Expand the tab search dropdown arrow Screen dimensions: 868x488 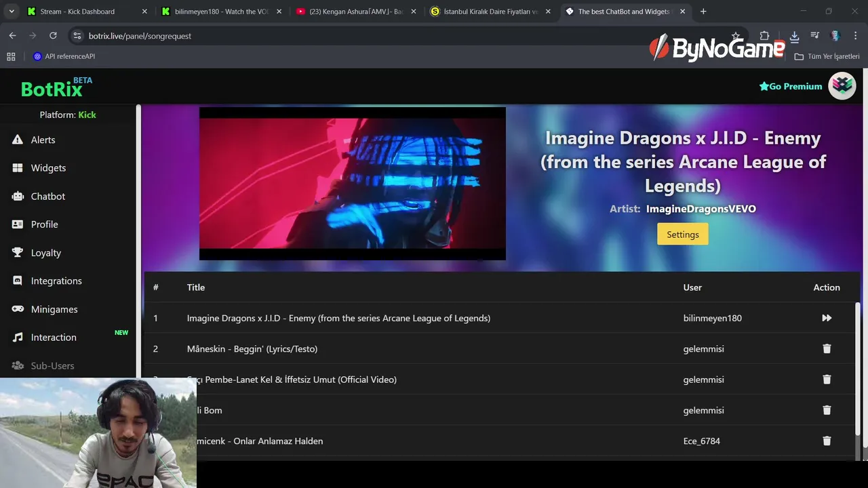click(11, 12)
